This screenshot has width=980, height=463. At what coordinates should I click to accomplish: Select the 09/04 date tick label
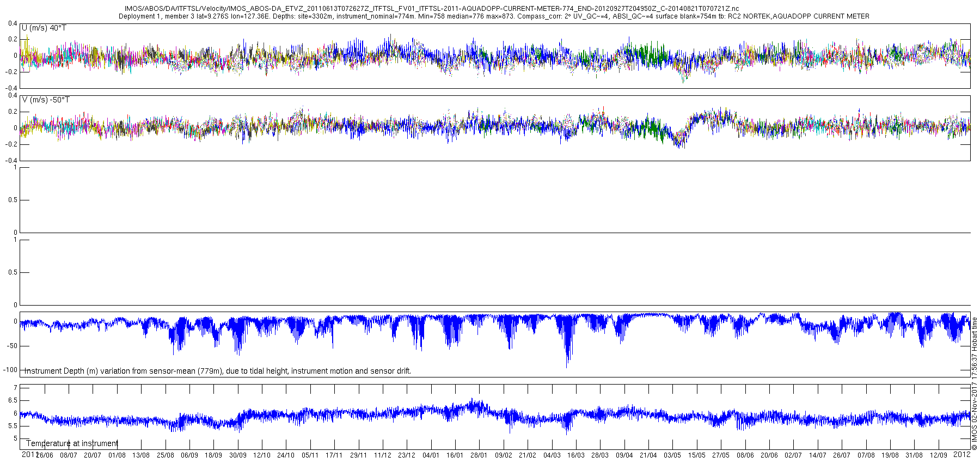point(624,455)
